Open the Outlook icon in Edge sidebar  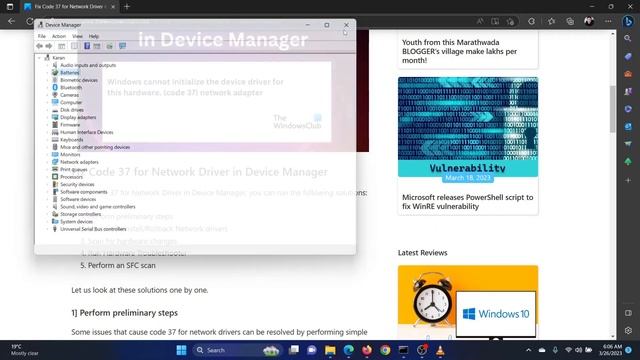click(x=628, y=127)
